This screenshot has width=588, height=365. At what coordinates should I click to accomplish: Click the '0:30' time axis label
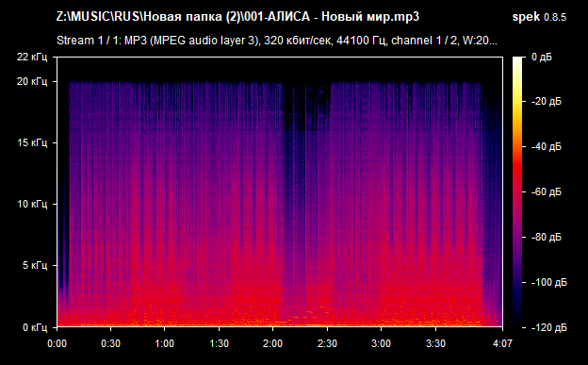110,343
